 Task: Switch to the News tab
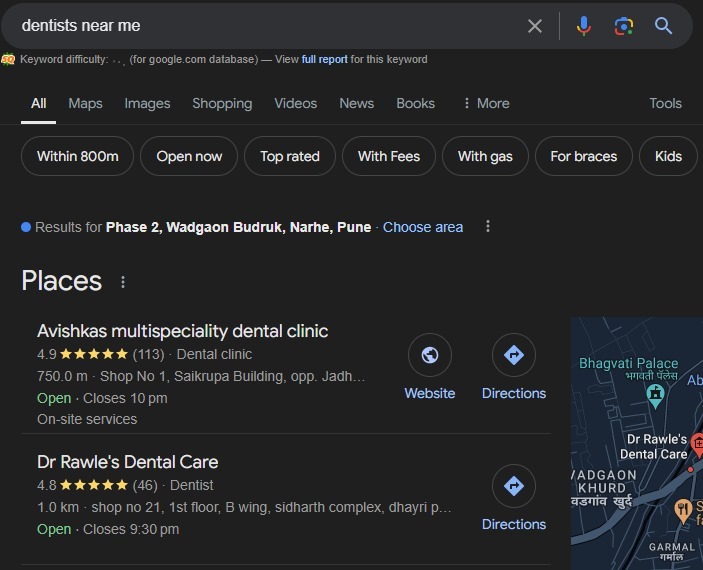pos(356,104)
